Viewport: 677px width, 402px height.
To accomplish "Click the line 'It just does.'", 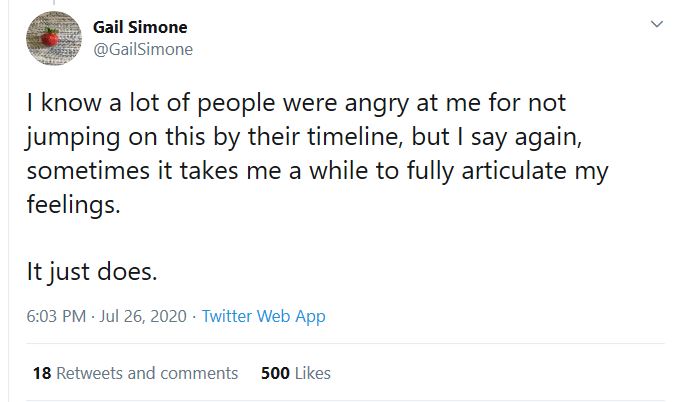I will (x=91, y=270).
